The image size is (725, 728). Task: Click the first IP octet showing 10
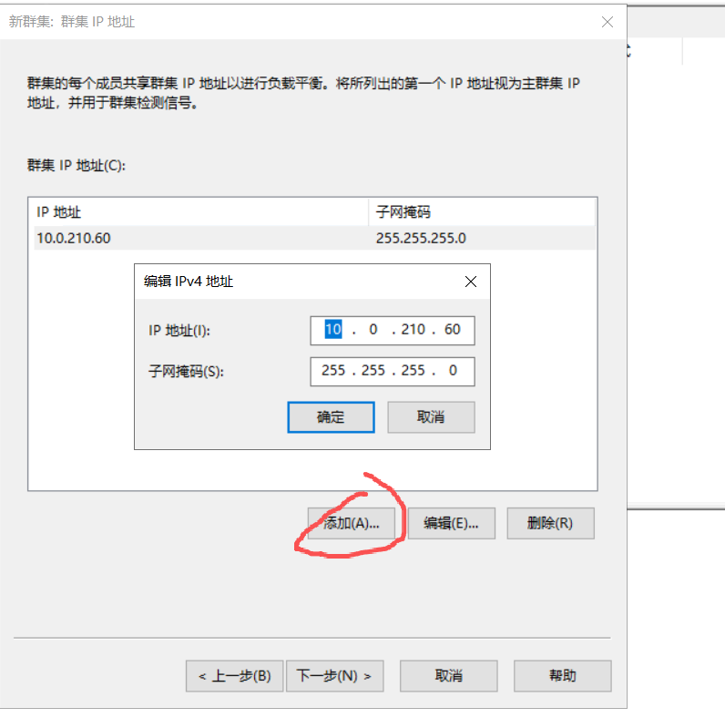[333, 330]
